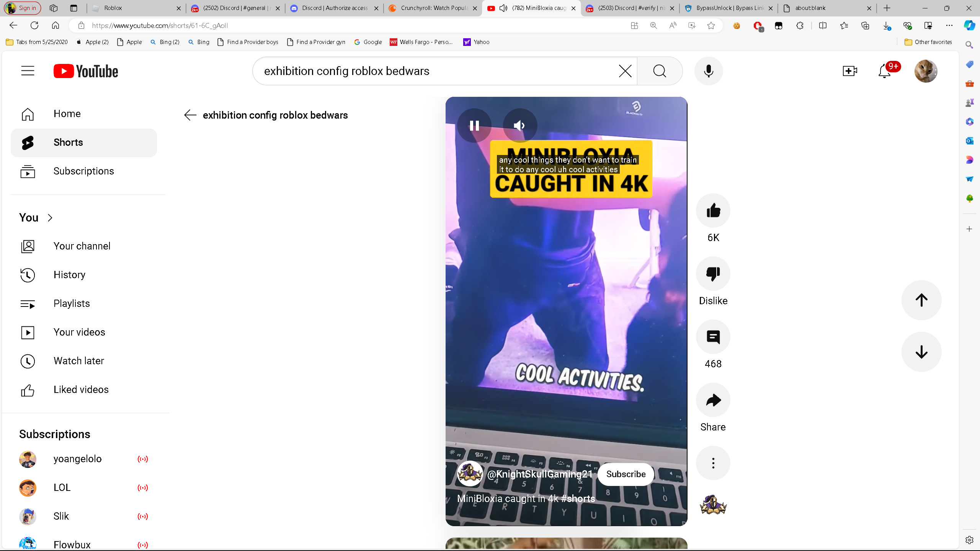Open the comments on this Short
This screenshot has width=980, height=551.
(x=713, y=337)
